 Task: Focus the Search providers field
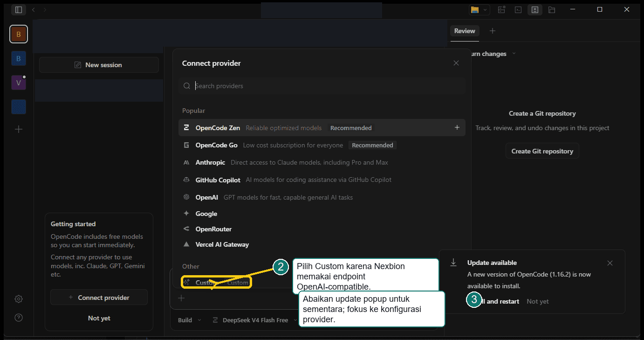click(x=322, y=86)
